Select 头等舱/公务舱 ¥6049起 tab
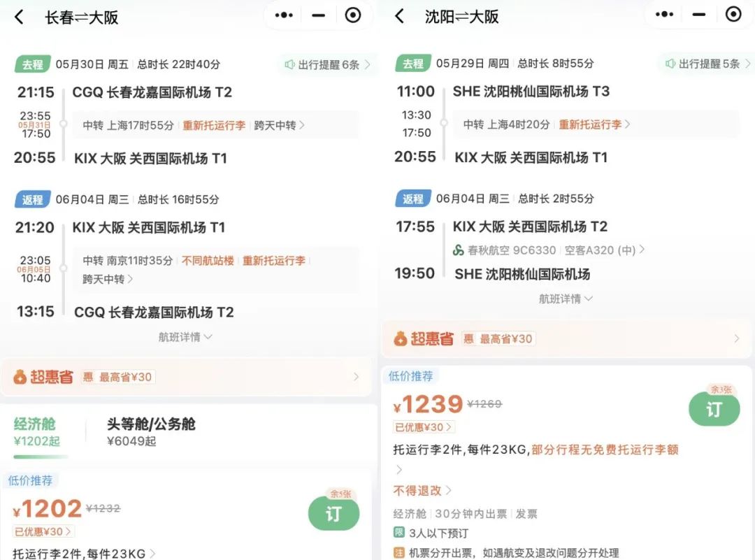This screenshot has width=755, height=560. click(x=151, y=432)
